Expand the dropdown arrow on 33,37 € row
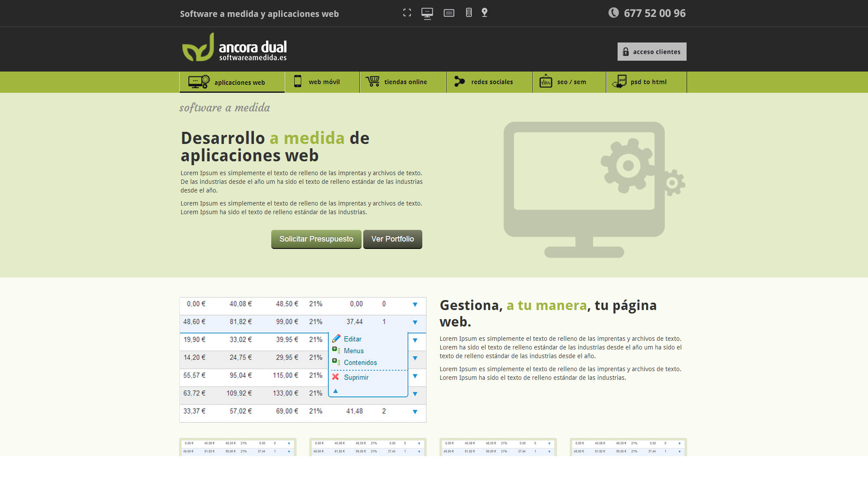This screenshot has height=493, width=868. tap(415, 411)
